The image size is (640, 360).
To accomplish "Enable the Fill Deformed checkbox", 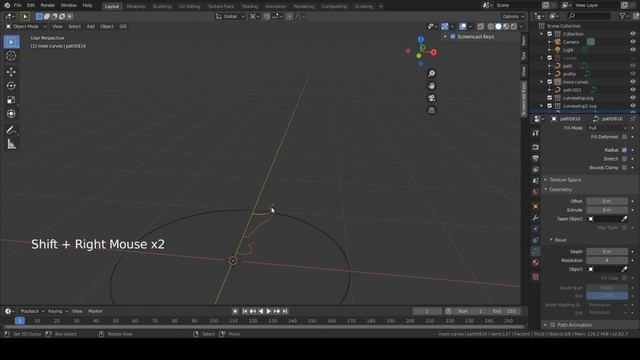I will [x=624, y=137].
